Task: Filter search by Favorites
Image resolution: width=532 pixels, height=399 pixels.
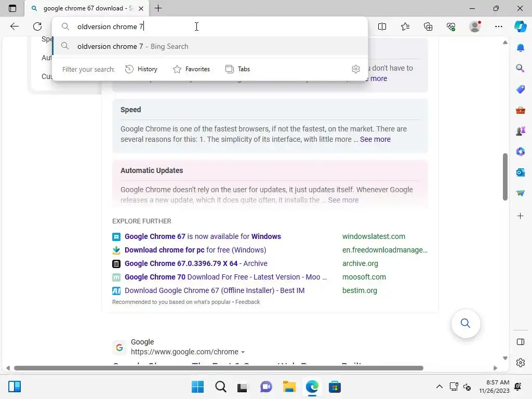Action: (191, 69)
